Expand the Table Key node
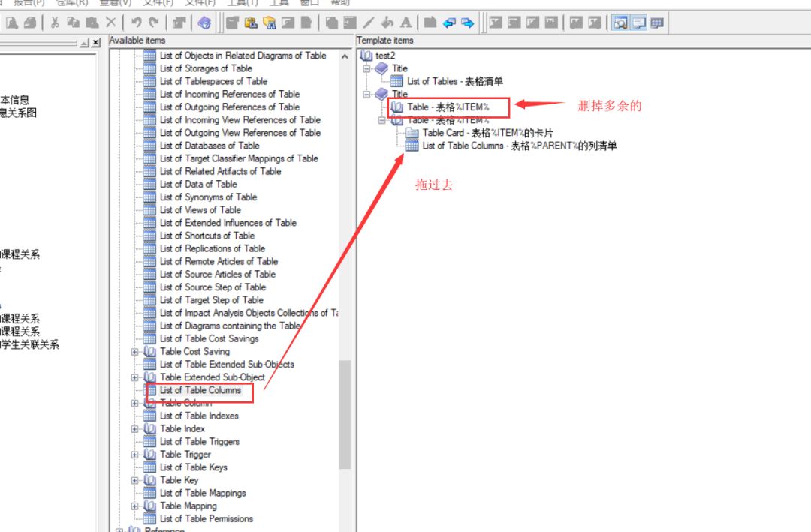811x532 pixels. click(135, 480)
